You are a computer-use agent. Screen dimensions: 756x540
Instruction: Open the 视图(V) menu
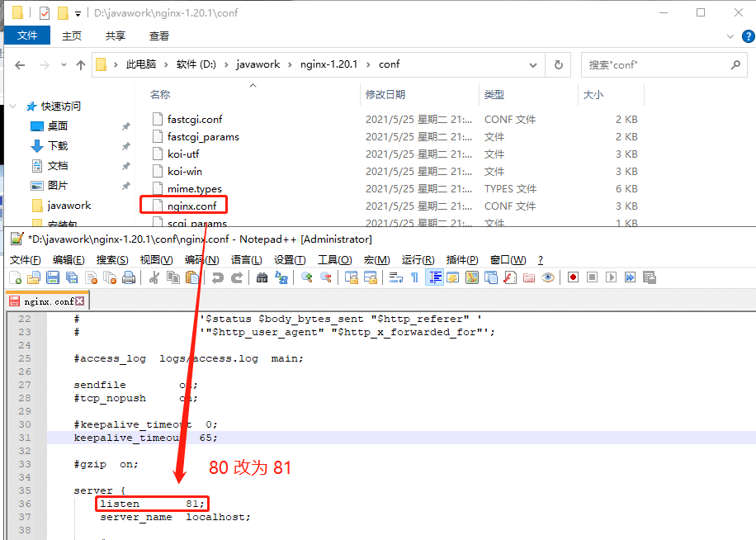[156, 260]
